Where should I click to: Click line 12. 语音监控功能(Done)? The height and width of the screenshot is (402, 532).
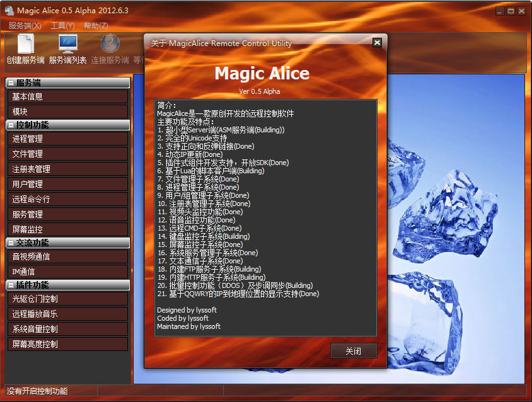pyautogui.click(x=196, y=220)
